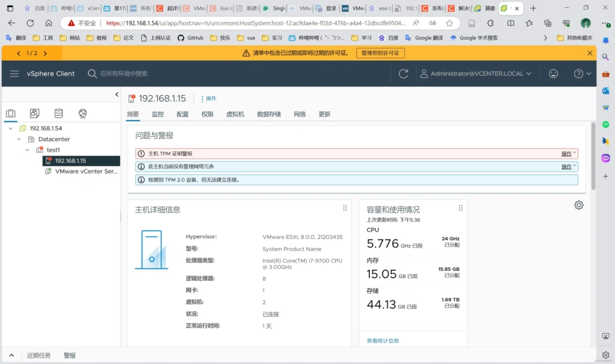Image resolution: width=615 pixels, height=364 pixels.
Task: Click the main content vertical scrollbar
Action: point(593,156)
